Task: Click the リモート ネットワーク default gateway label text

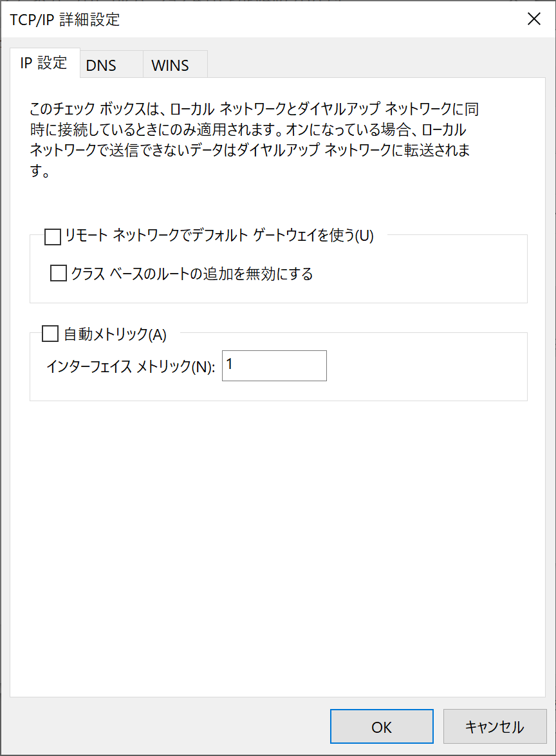Action: click(219, 236)
